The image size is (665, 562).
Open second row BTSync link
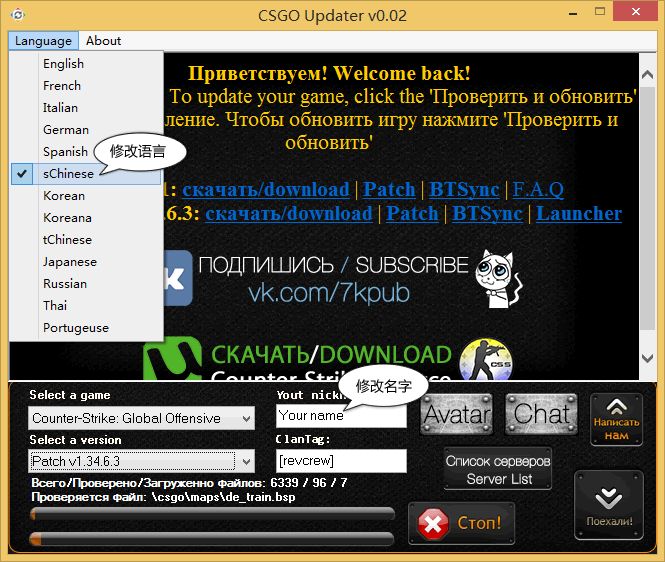point(487,213)
